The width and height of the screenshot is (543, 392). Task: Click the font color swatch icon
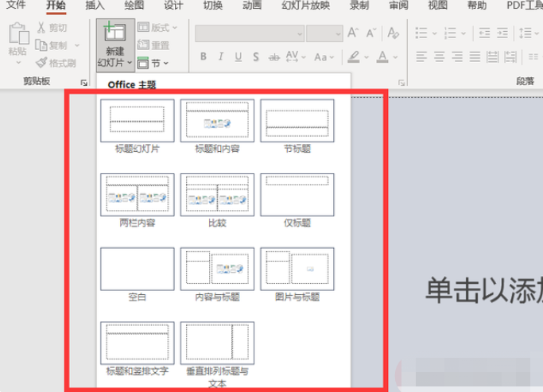(x=382, y=57)
